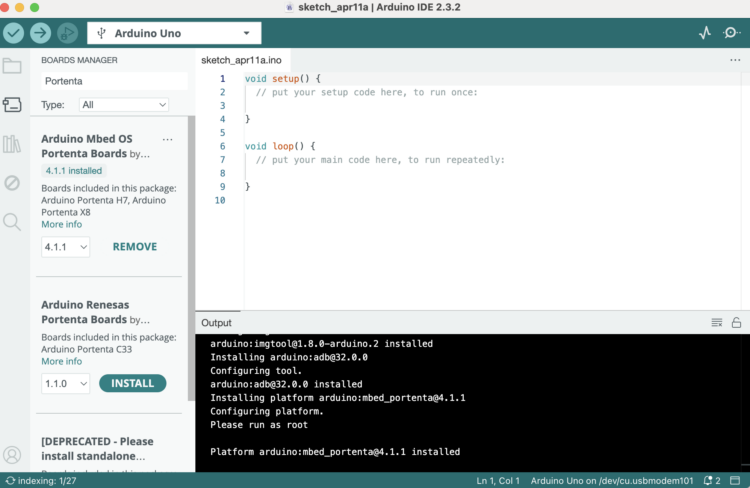Click the 'Installing arduino:adb@32.0.0' output line
Image resolution: width=750 pixels, height=488 pixels.
click(x=289, y=357)
